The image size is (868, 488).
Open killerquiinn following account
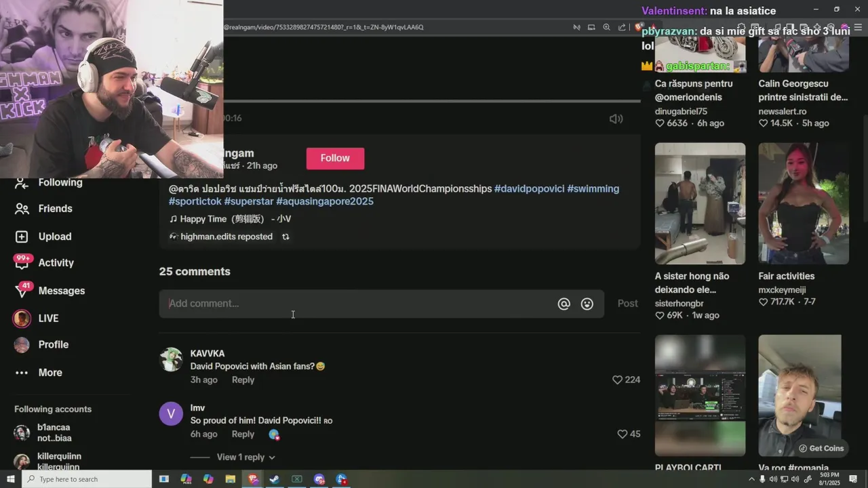pyautogui.click(x=59, y=461)
